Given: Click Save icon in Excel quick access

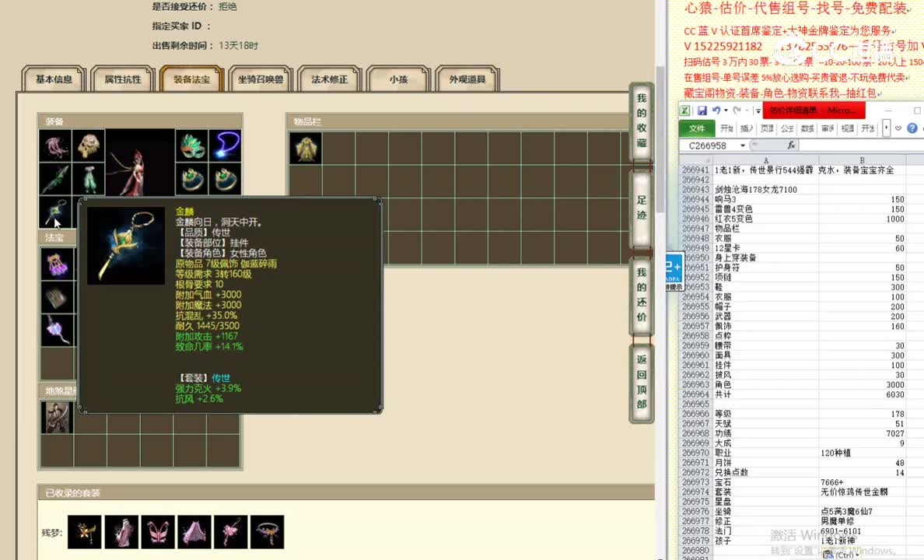Looking at the screenshot, I should [x=702, y=110].
